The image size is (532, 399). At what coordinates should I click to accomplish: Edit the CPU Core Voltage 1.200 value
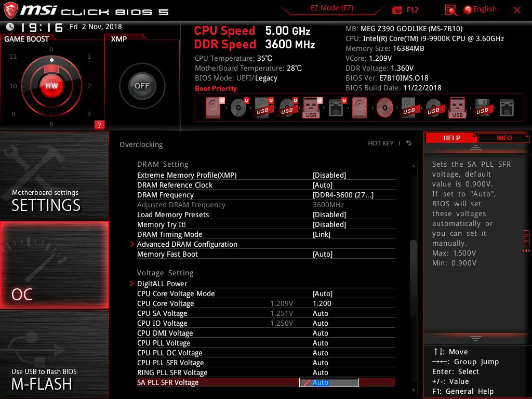(322, 303)
